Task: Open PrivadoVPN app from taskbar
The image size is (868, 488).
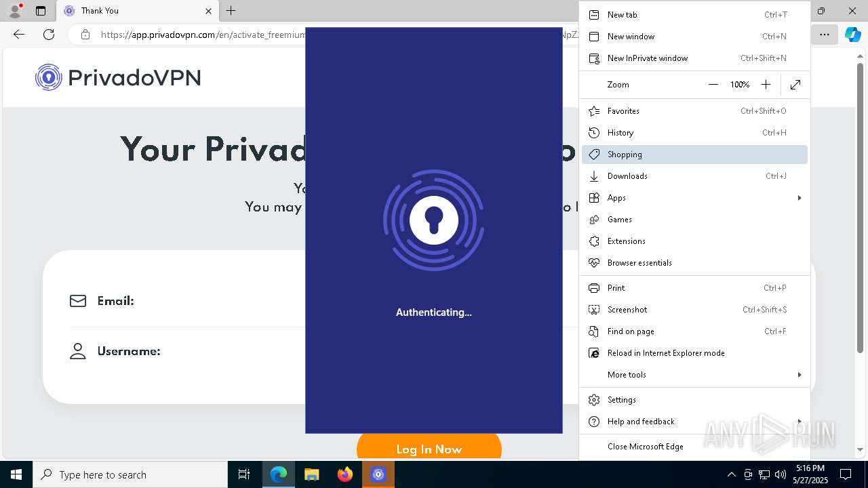Action: click(x=378, y=474)
